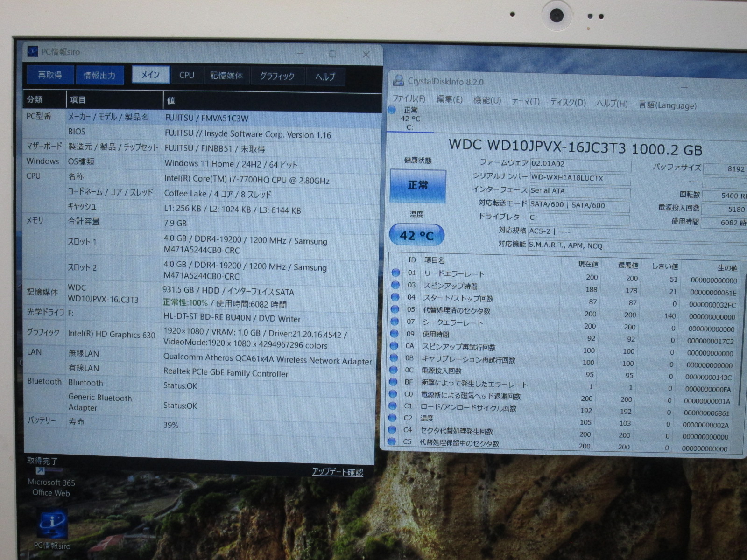Click the status dot for スピンアップ再試行回数
The width and height of the screenshot is (747, 560).
[x=395, y=346]
